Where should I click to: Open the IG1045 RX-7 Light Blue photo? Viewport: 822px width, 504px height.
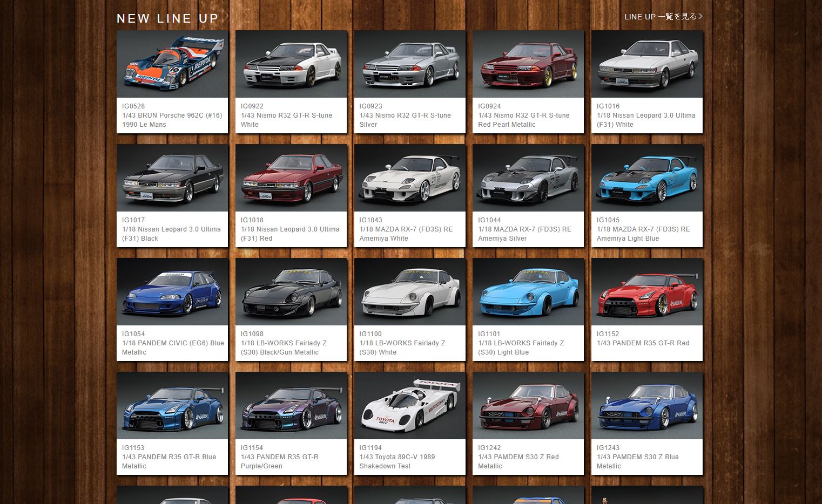[647, 178]
